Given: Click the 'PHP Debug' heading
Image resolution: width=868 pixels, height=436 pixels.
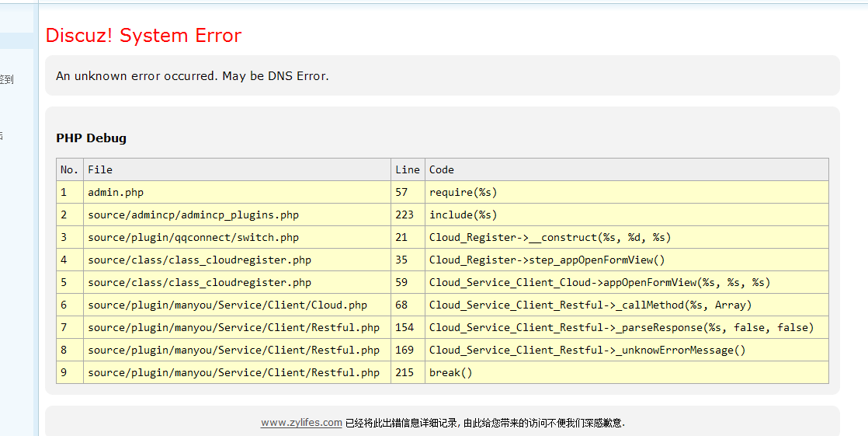Looking at the screenshot, I should (x=92, y=138).
